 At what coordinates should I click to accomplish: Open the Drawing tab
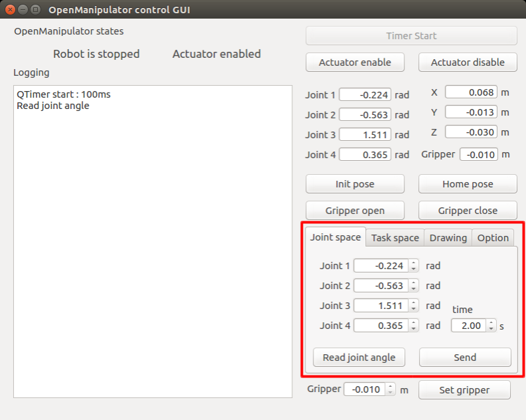(x=448, y=238)
